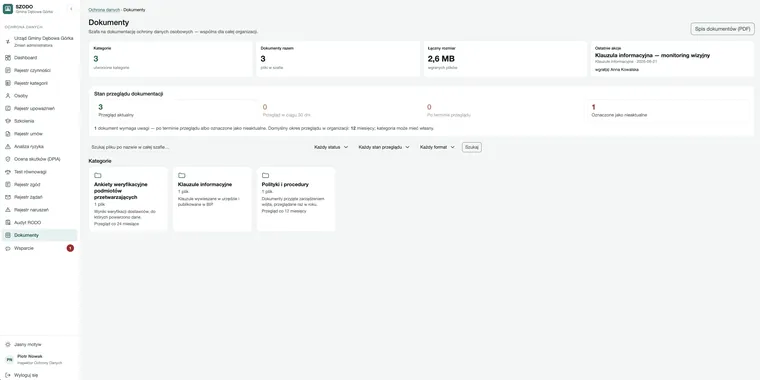This screenshot has height=380, width=760.
Task: Click the Spis dokumentów (PDF) button
Action: (x=722, y=29)
